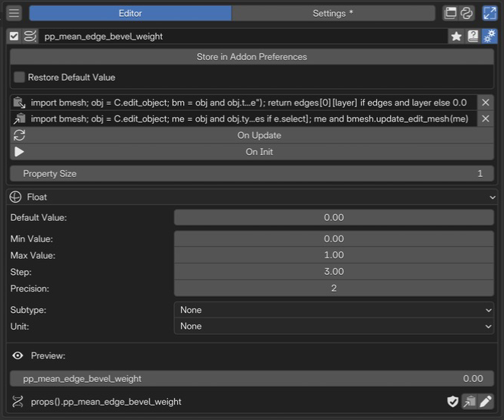Click the setter paste icon
Viewport: 504px width, 420px height.
click(19, 118)
